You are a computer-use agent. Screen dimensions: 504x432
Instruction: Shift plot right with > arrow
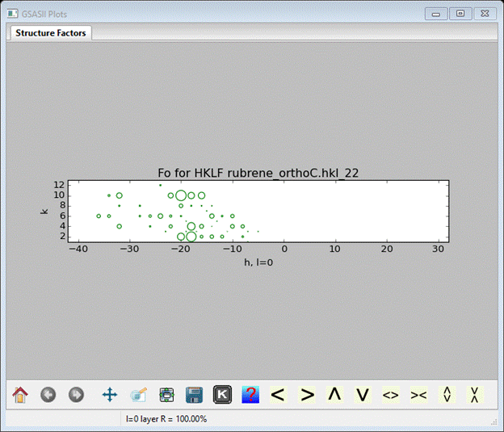point(307,395)
